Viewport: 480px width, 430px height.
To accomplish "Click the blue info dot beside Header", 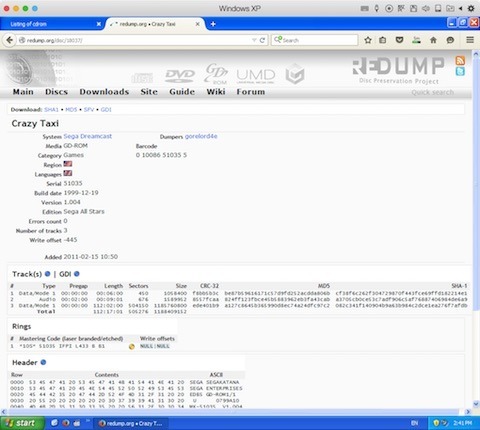I will [43, 362].
